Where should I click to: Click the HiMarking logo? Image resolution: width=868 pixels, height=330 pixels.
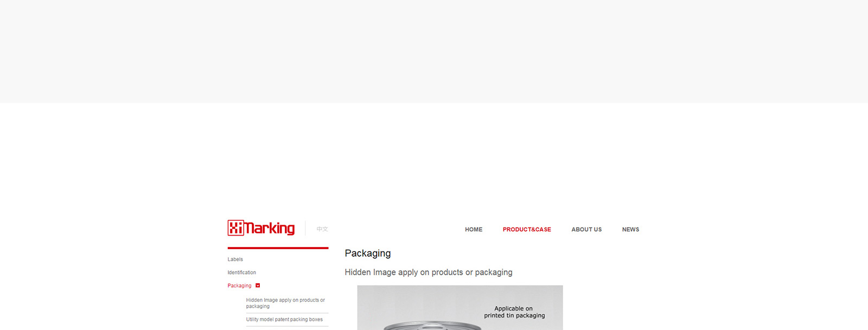pos(261,228)
